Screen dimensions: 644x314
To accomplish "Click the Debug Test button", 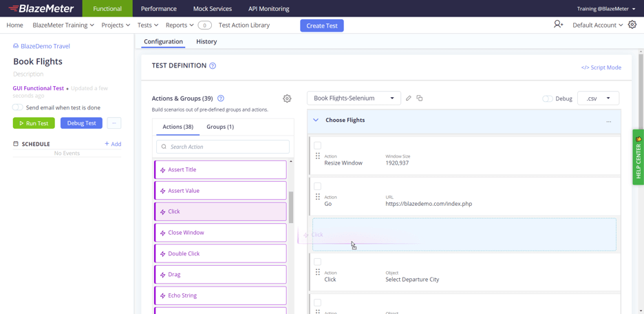I will click(x=81, y=123).
